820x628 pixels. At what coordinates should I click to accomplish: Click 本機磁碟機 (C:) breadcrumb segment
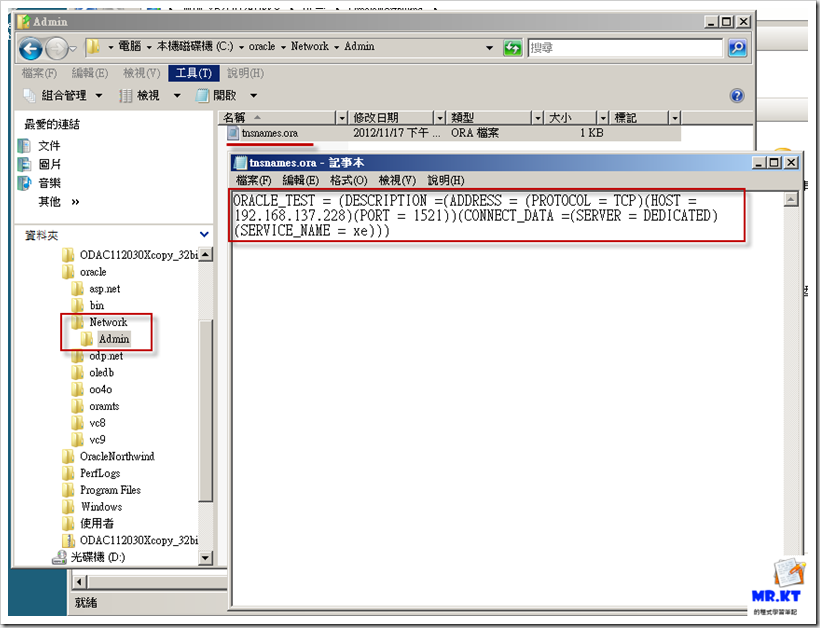tap(195, 47)
